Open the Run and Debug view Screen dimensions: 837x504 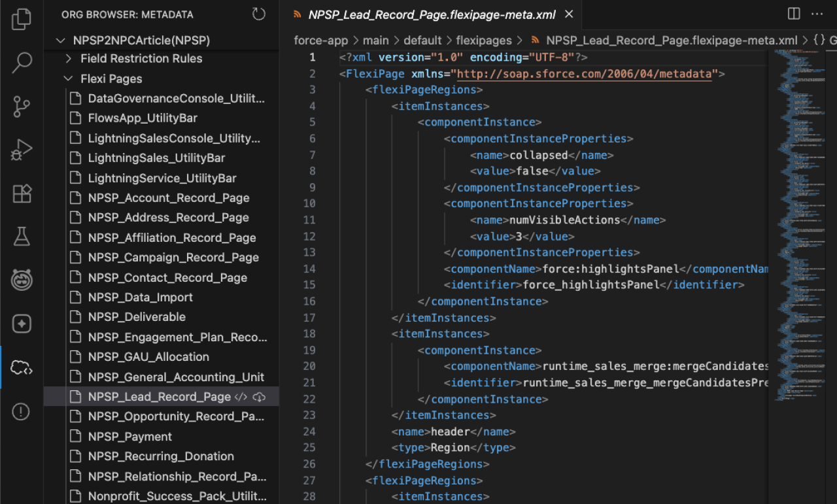(x=21, y=149)
